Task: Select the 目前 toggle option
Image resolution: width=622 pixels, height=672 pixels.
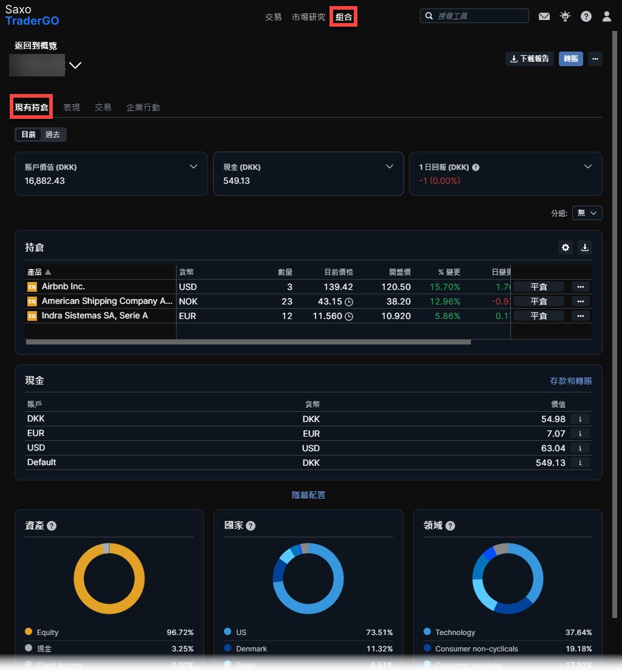Action: click(x=29, y=135)
